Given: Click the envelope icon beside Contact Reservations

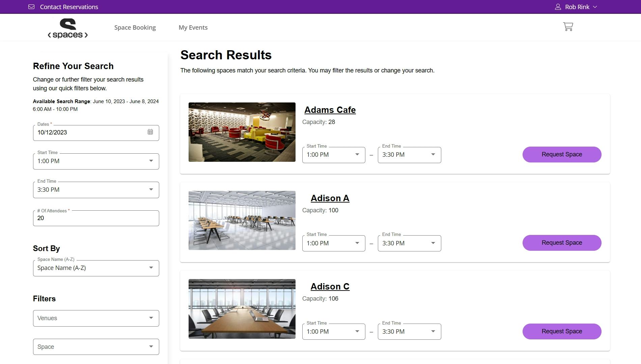Looking at the screenshot, I should (31, 7).
